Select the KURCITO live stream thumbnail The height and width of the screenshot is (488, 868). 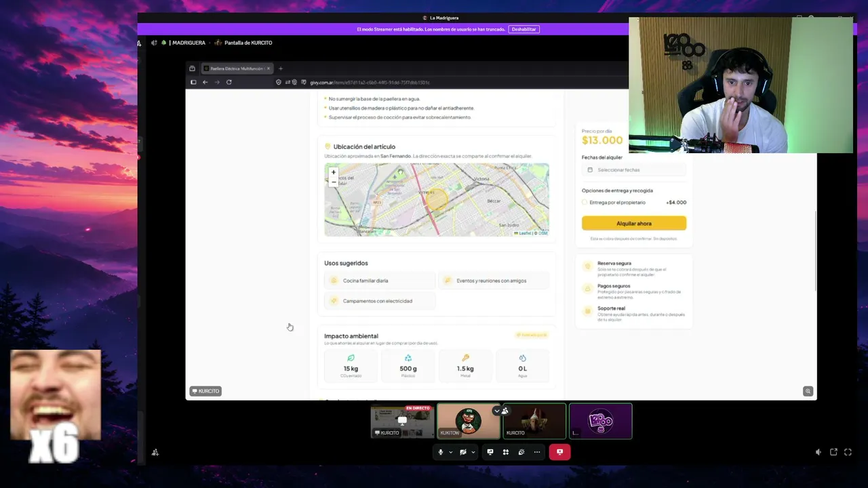[402, 421]
